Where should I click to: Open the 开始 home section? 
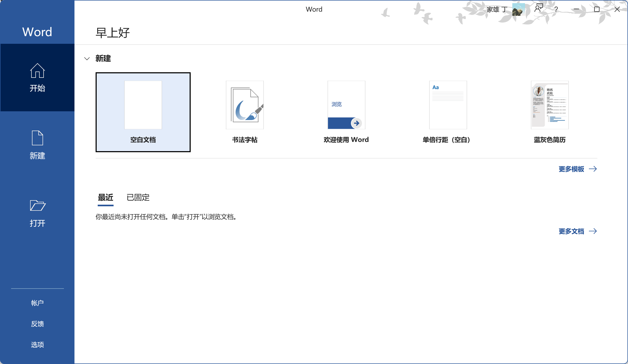pyautogui.click(x=37, y=78)
